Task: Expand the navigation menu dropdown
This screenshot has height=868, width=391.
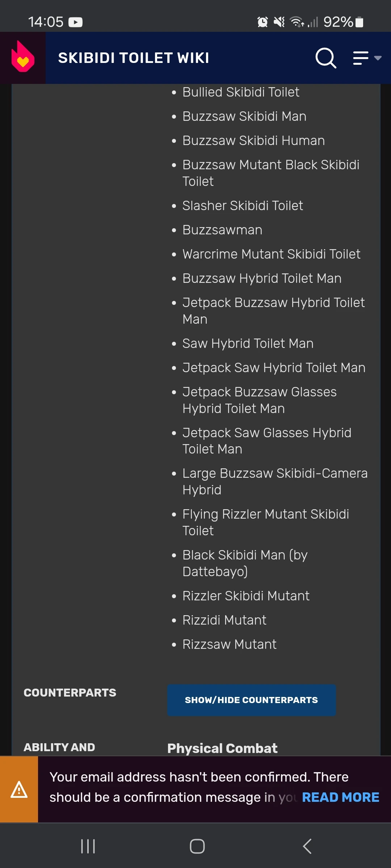Action: click(367, 58)
